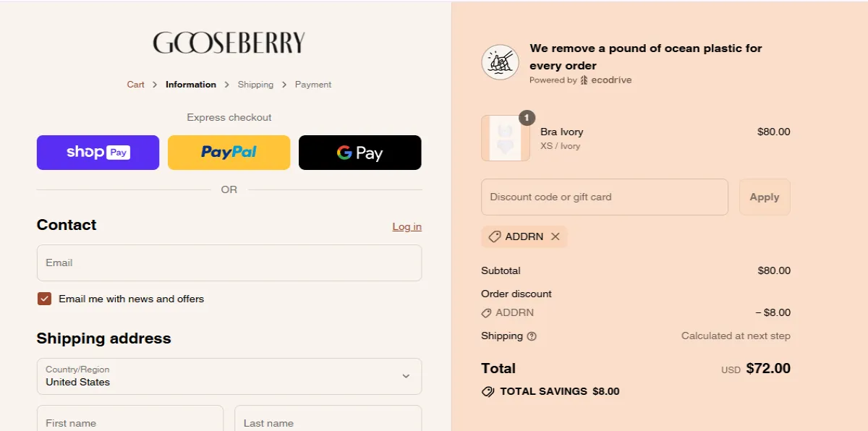The height and width of the screenshot is (431, 868).
Task: Toggle the GOOSEBERRY logo link
Action: [x=229, y=43]
